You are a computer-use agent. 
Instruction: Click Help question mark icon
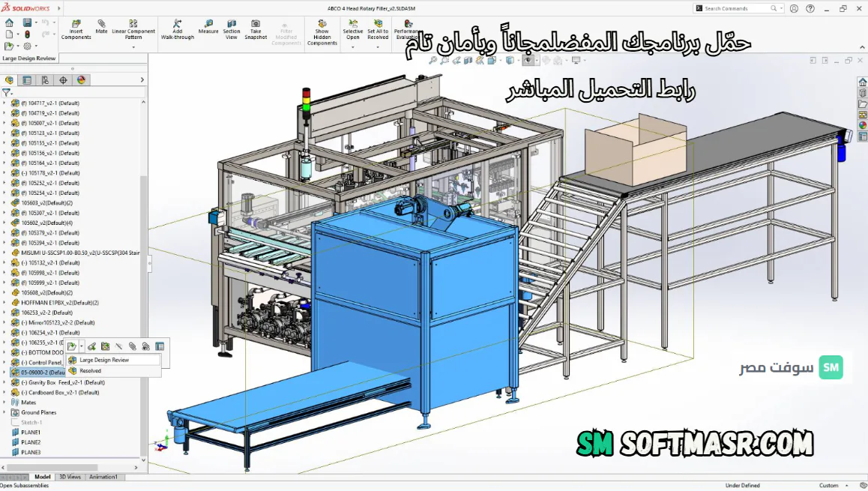pos(810,9)
